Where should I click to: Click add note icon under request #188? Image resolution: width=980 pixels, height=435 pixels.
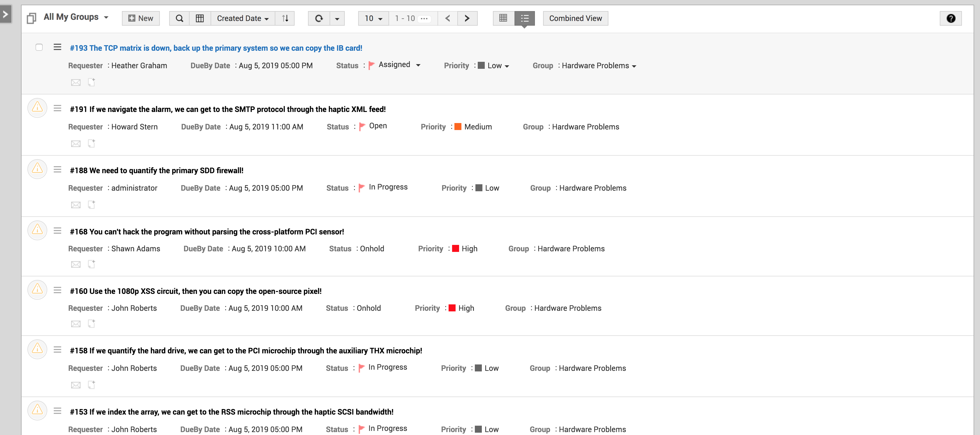coord(91,205)
